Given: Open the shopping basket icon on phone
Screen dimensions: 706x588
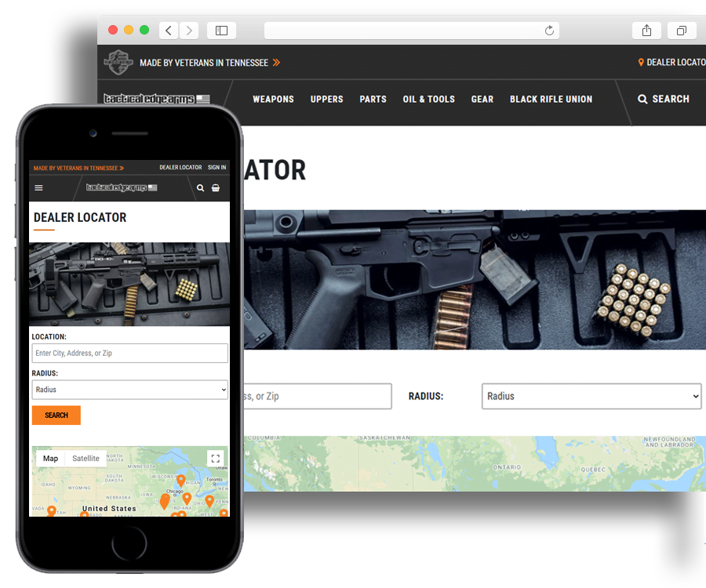Looking at the screenshot, I should [x=216, y=187].
